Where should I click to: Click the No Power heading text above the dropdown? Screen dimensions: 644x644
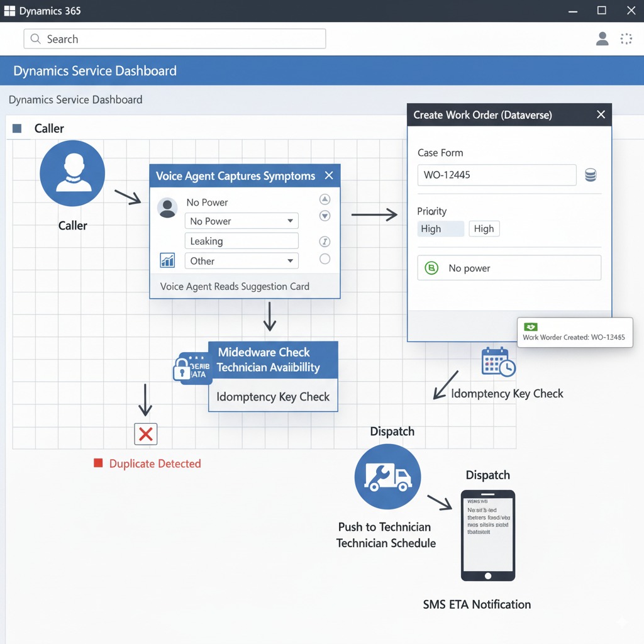pos(207,203)
